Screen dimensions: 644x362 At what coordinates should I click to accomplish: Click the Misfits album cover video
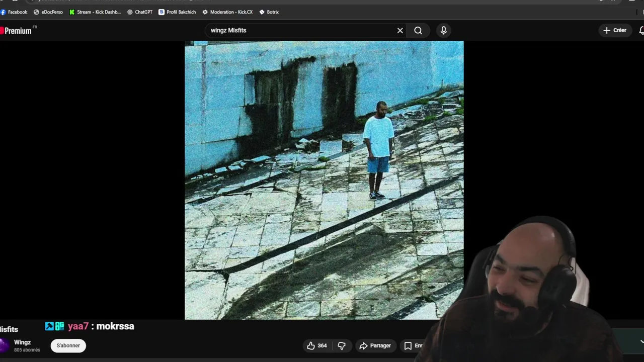tap(324, 180)
